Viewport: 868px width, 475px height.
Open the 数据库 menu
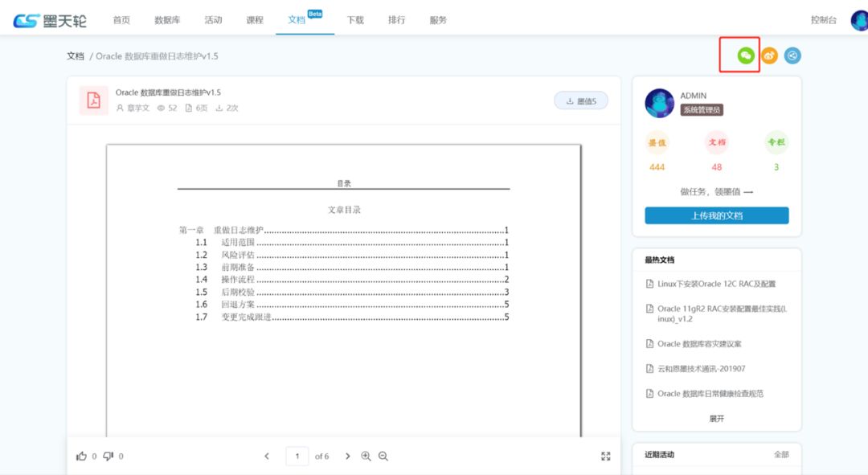click(x=167, y=20)
